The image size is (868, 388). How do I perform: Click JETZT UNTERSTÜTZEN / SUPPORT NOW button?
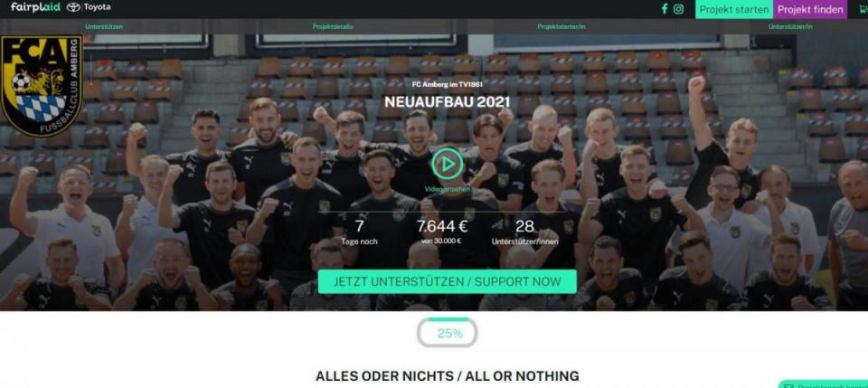click(448, 281)
